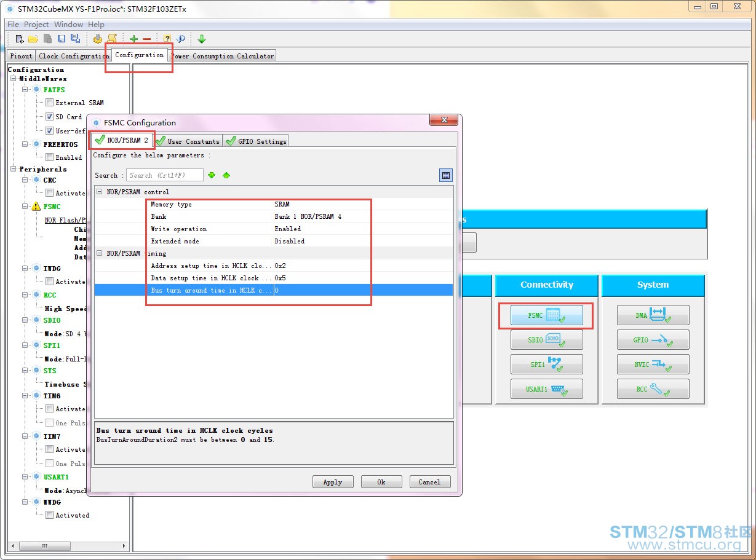Click the FSMC warning triangle icon
This screenshot has width=756, height=560.
coord(36,207)
